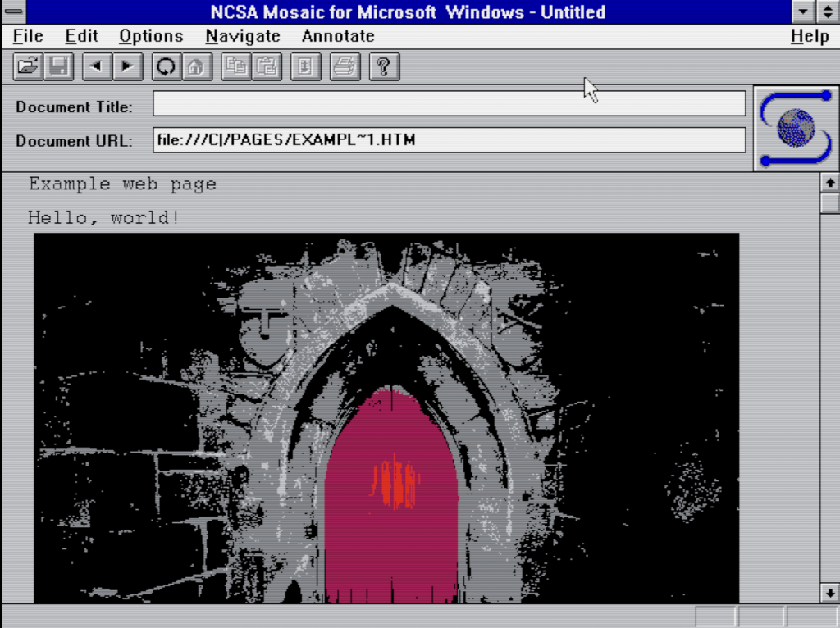Click the "Document Title:" label
840x628 pixels.
click(x=74, y=107)
